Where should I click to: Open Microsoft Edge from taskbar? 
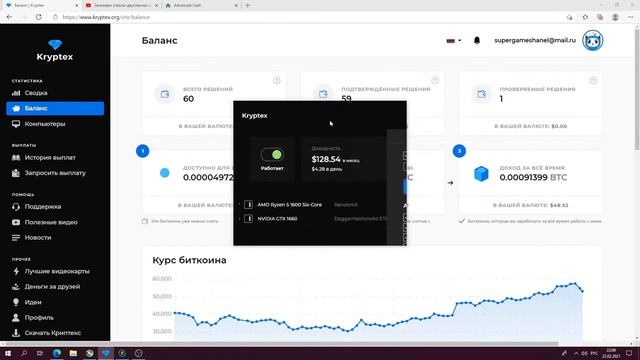[57, 353]
